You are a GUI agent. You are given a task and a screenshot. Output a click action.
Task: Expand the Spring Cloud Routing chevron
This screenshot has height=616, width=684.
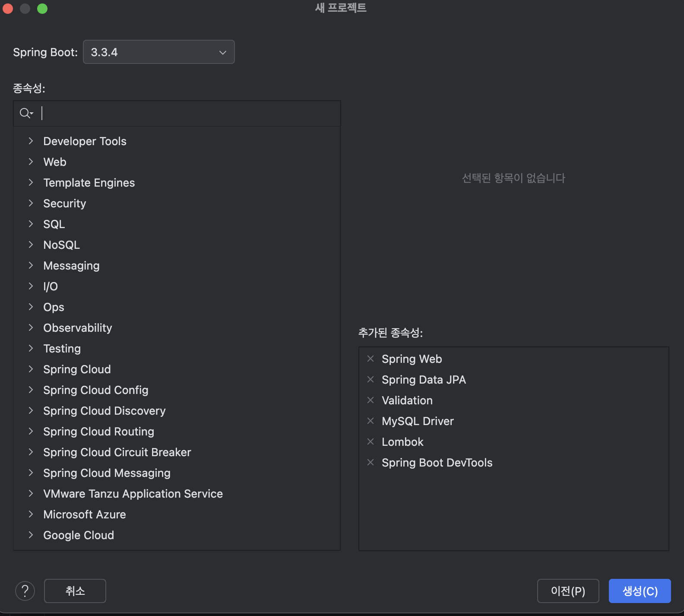pyautogui.click(x=31, y=431)
